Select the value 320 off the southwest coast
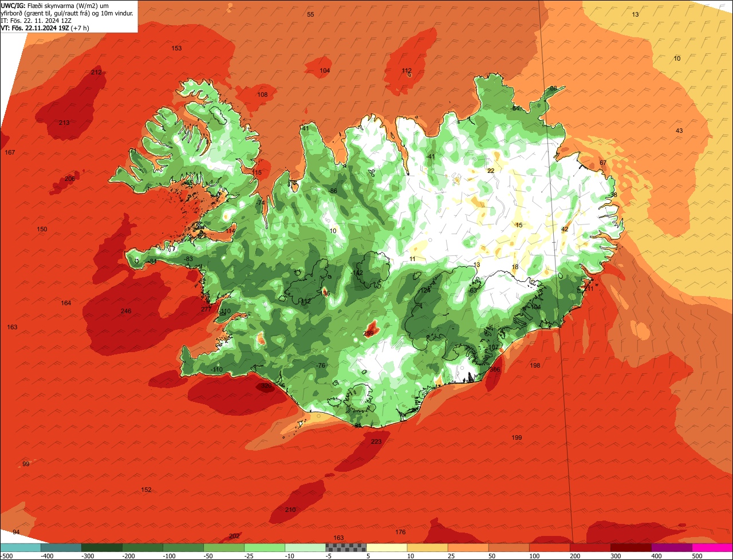Viewport: 733px width, 560px height. coord(266,387)
